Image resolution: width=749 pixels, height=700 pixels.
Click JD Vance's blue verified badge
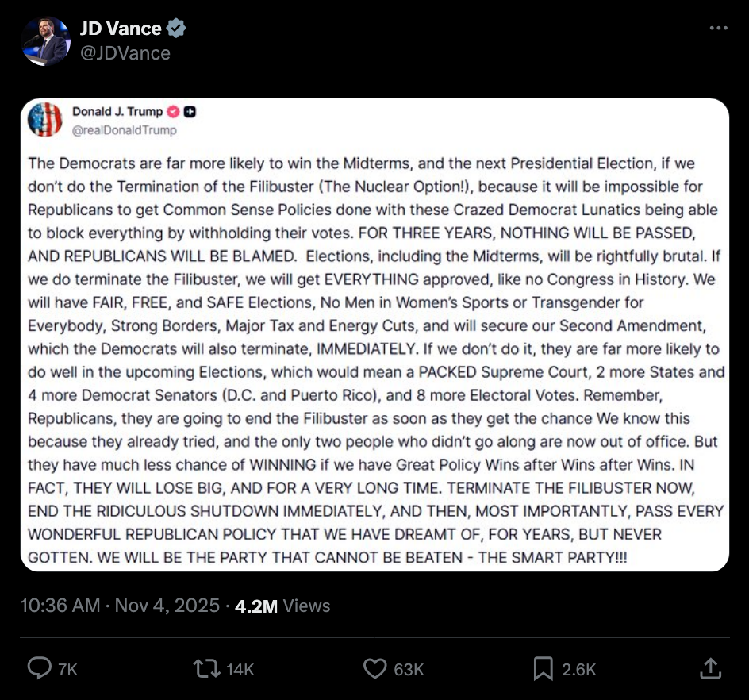coord(175,29)
